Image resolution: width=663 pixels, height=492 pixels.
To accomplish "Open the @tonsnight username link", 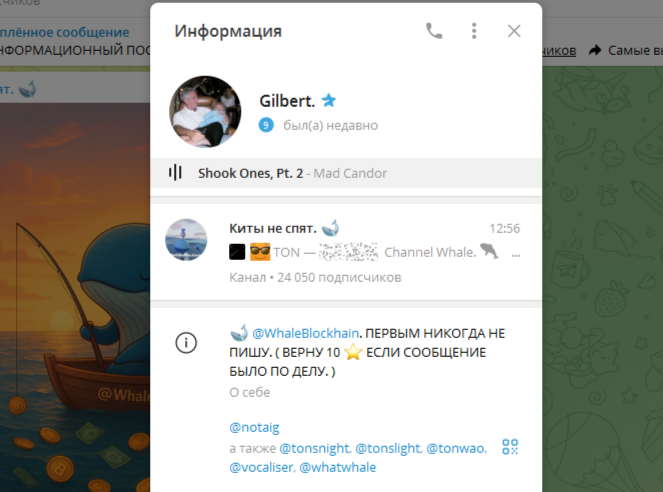I will click(315, 448).
